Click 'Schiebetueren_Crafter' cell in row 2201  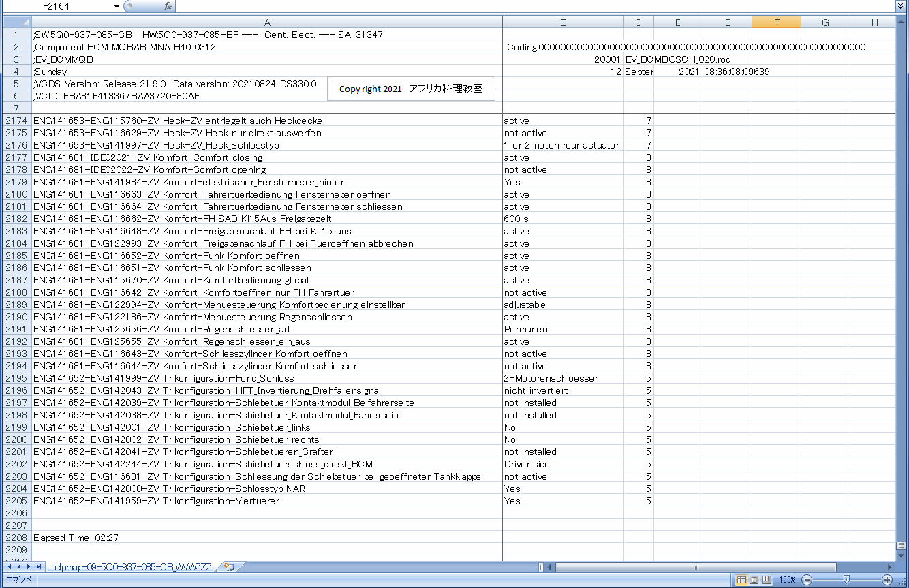pos(267,452)
